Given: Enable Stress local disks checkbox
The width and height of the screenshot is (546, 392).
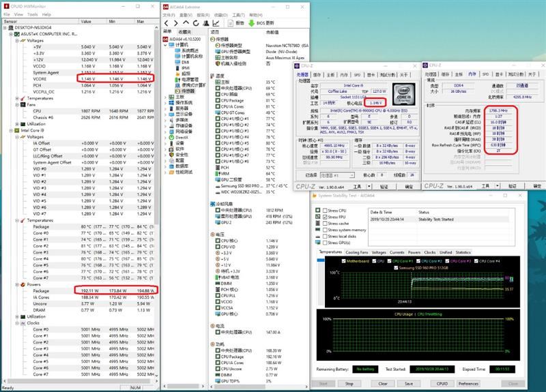Looking at the screenshot, I should [325, 236].
